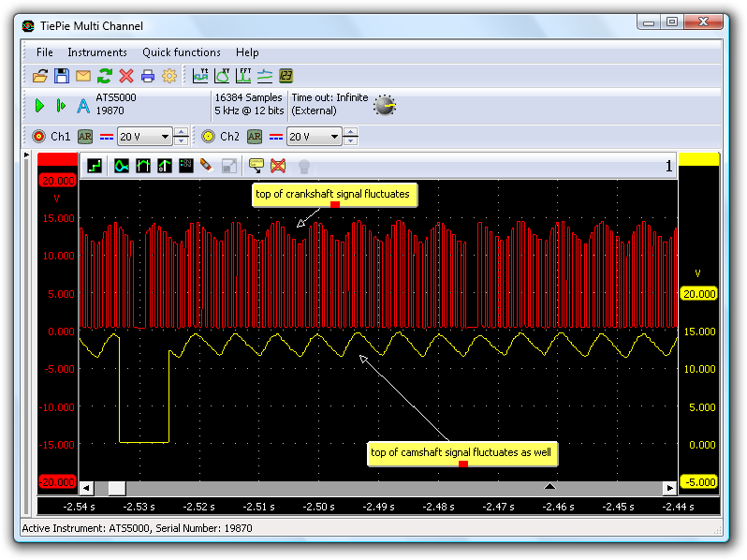This screenshot has width=747, height=560.
Task: Toggle Ch2 auto ranging AR button
Action: tap(255, 137)
